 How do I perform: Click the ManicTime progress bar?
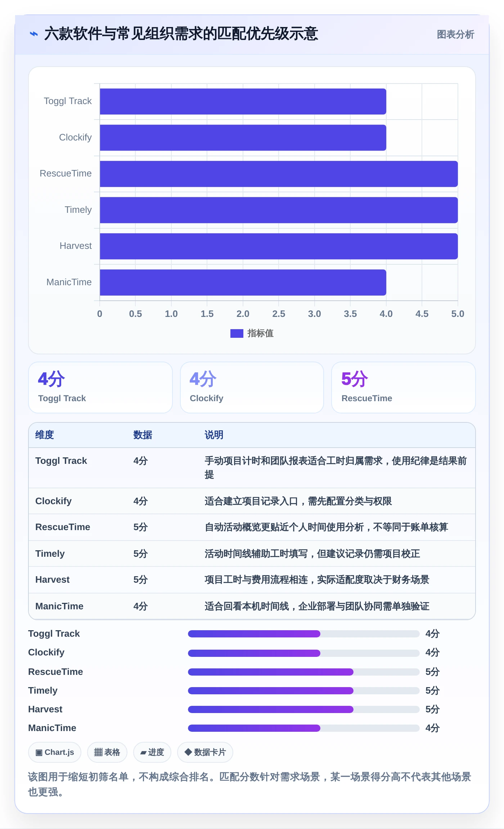(x=303, y=728)
